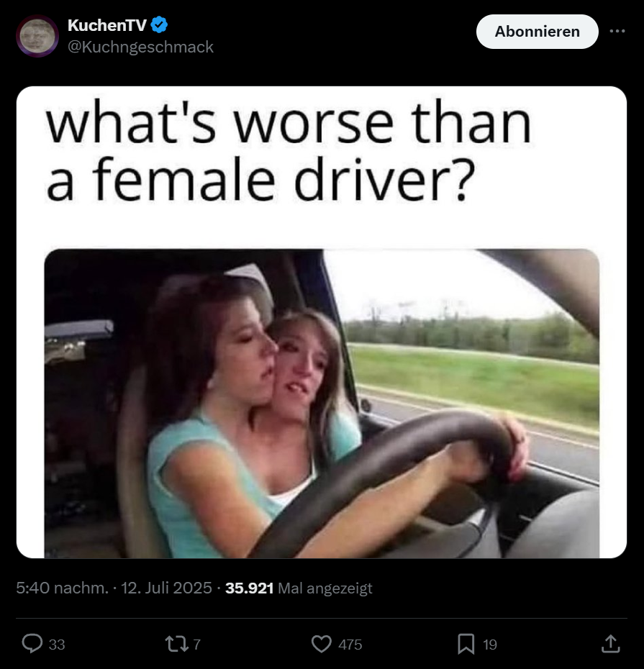The width and height of the screenshot is (644, 669).
Task: Click the 12. Juli 2025 date
Action: [166, 588]
